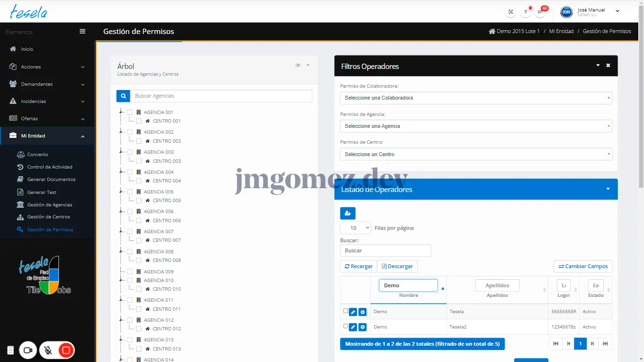Click the delete icon for Demo Tesela row

click(x=363, y=312)
